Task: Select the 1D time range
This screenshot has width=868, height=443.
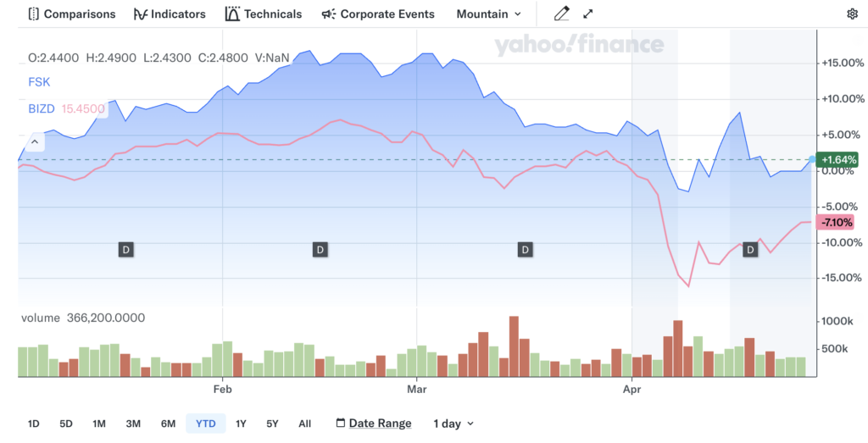Action: click(x=34, y=424)
